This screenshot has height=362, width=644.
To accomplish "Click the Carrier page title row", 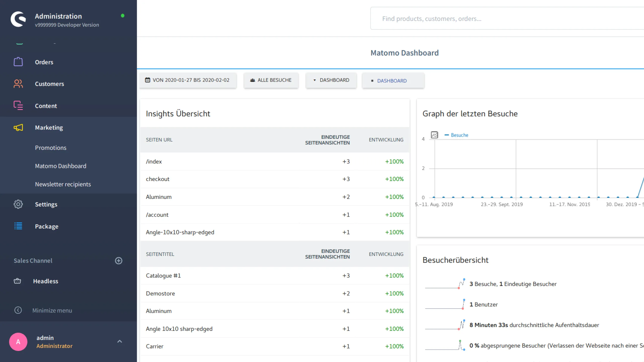I will pos(275,346).
